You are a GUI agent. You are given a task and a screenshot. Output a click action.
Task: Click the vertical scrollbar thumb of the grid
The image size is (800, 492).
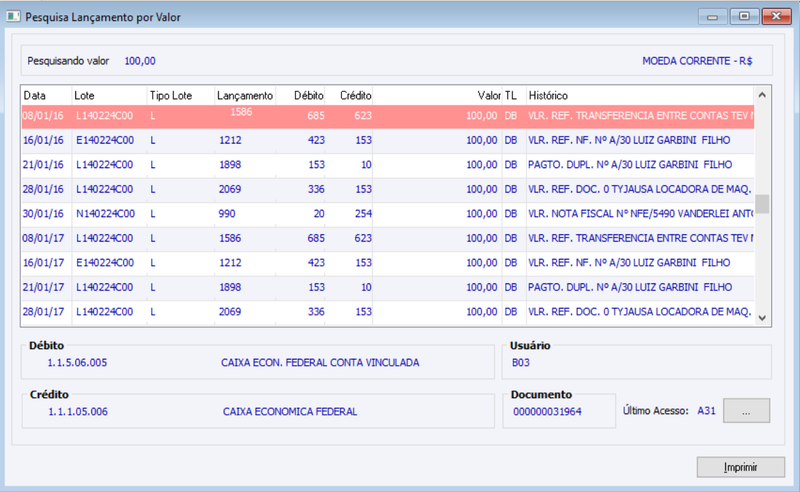762,204
